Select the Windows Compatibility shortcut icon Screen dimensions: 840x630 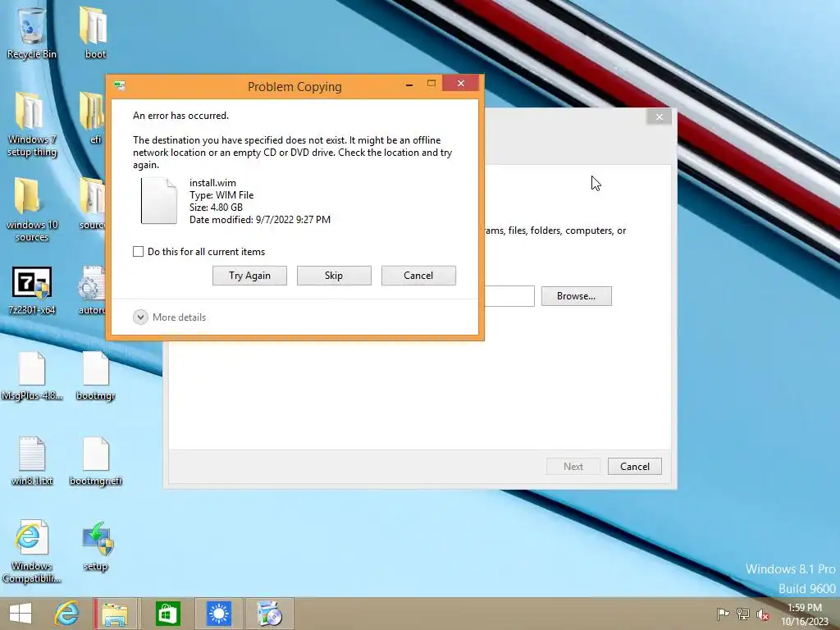click(32, 552)
